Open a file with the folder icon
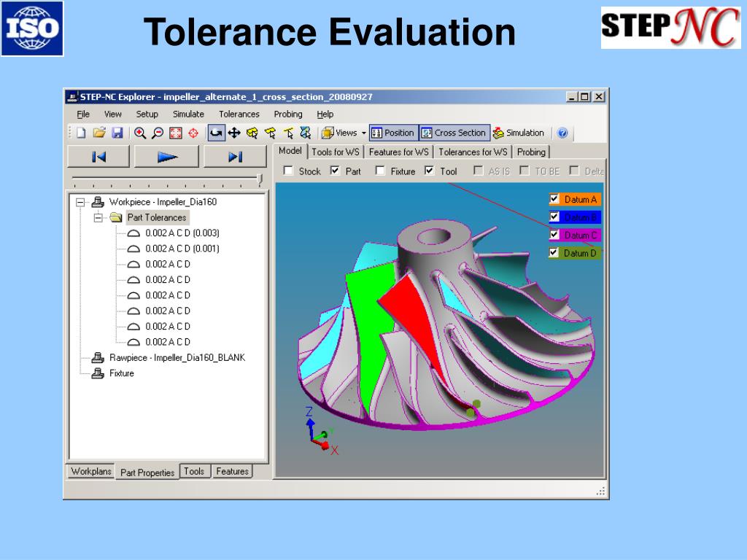Image resolution: width=747 pixels, height=560 pixels. click(x=99, y=133)
